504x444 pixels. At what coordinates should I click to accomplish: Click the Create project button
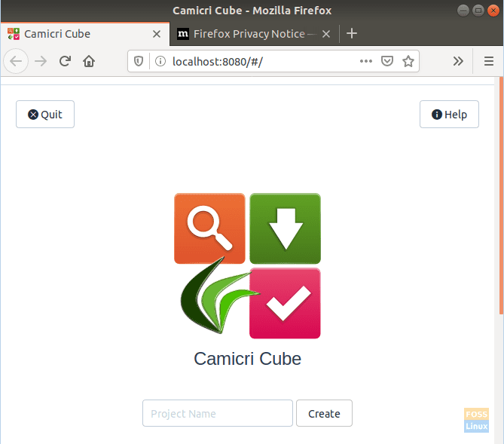[x=324, y=413]
